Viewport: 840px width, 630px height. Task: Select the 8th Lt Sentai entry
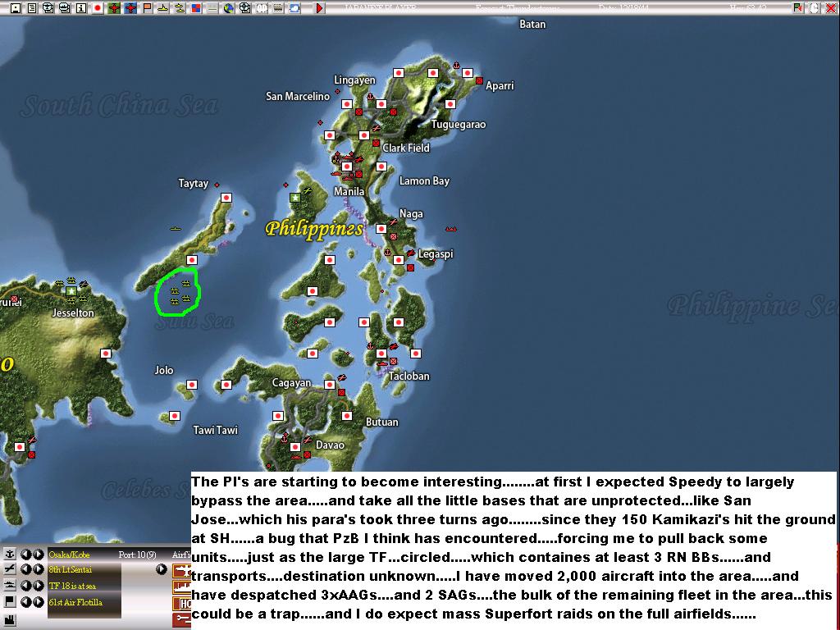click(x=71, y=569)
